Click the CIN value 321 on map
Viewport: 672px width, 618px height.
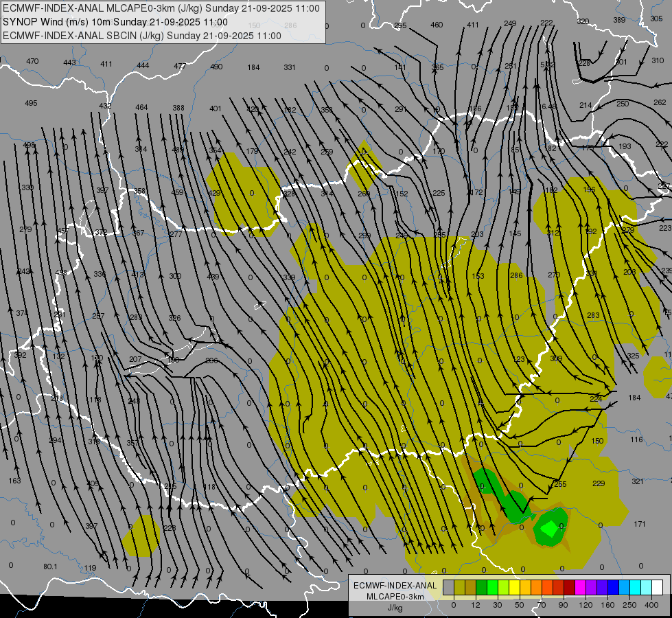click(x=637, y=481)
